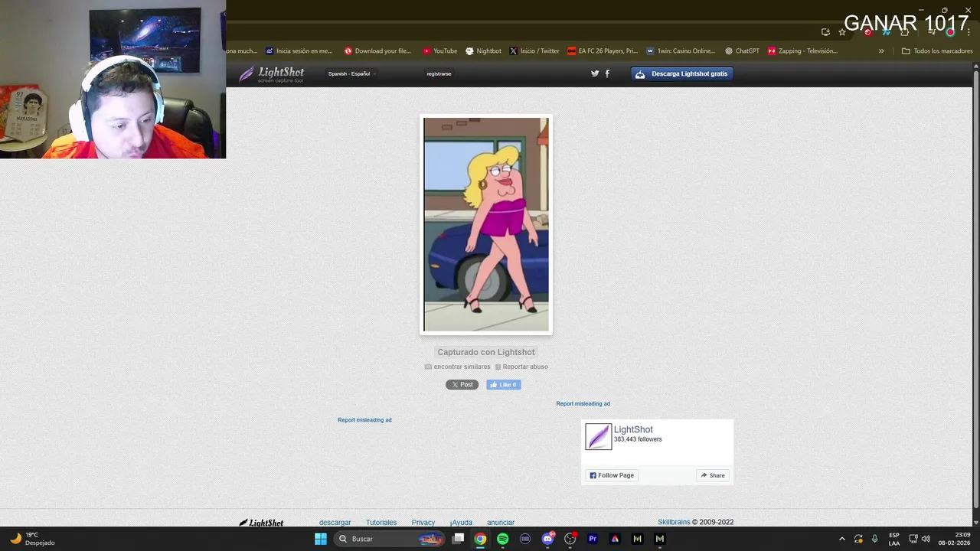Open the Inicio / Twitter bookmark
The height and width of the screenshot is (551, 980).
534,51
